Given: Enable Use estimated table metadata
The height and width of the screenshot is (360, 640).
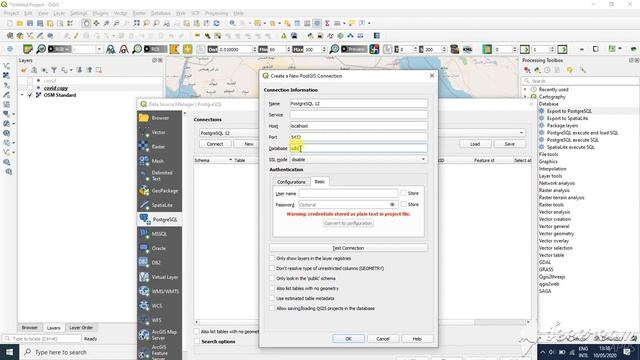Looking at the screenshot, I should (272, 298).
